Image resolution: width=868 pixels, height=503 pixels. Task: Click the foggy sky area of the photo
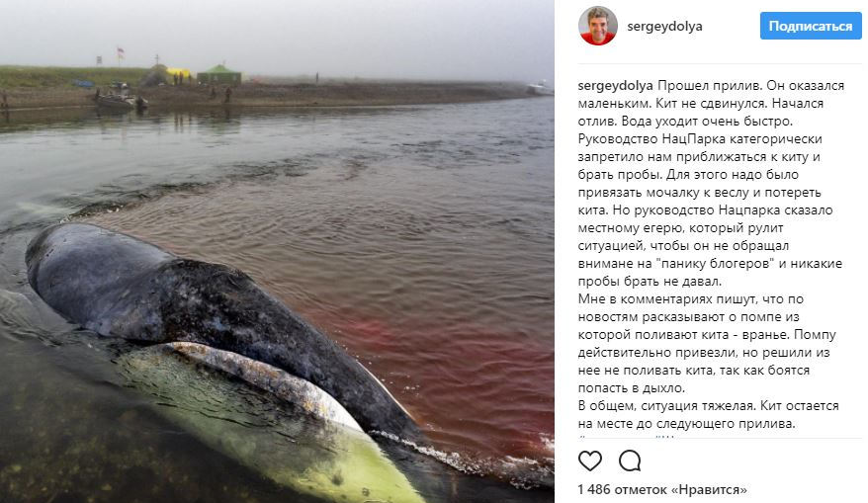[x=277, y=31]
